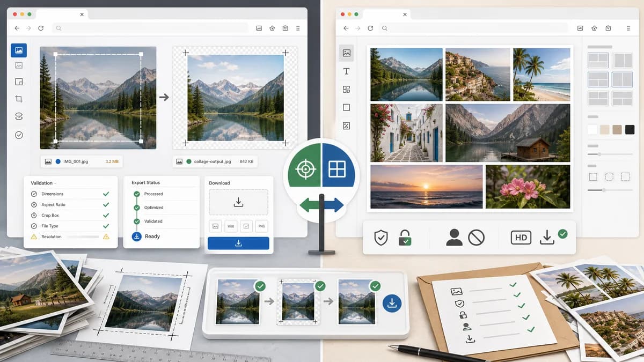Pick the tan brown color swatch
Image resolution: width=644 pixels, height=362 pixels.
point(617,129)
